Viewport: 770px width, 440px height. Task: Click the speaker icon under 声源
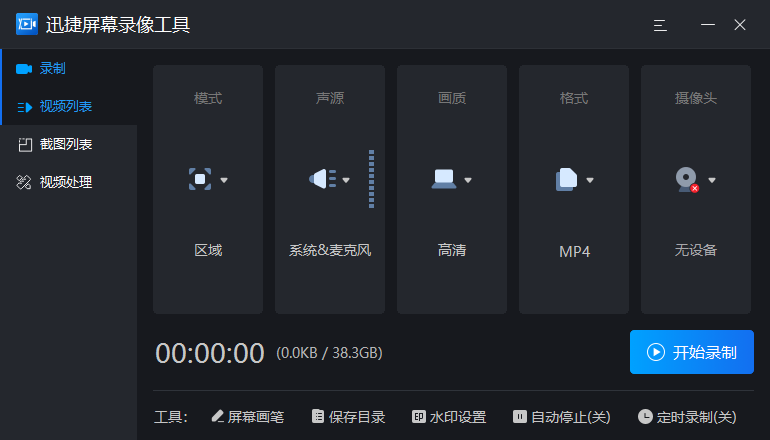[322, 179]
